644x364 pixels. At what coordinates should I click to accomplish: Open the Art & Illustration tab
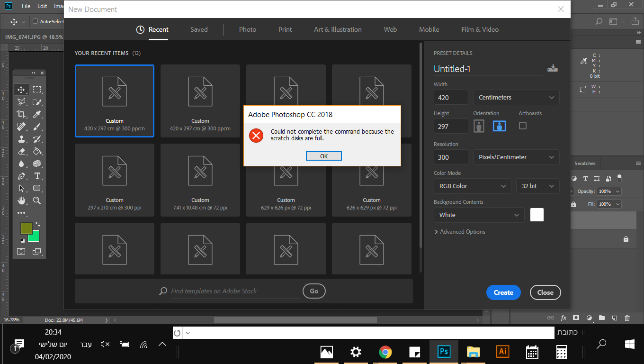[x=338, y=29]
